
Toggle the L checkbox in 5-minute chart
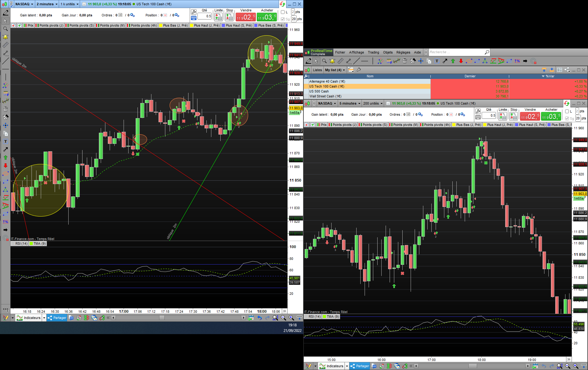[567, 111]
